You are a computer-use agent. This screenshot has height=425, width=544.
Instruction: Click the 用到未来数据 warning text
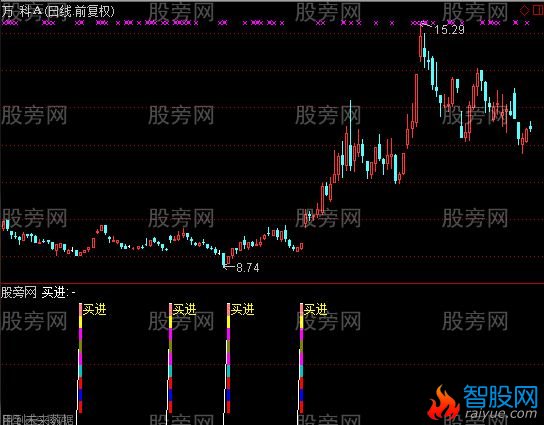click(37, 420)
